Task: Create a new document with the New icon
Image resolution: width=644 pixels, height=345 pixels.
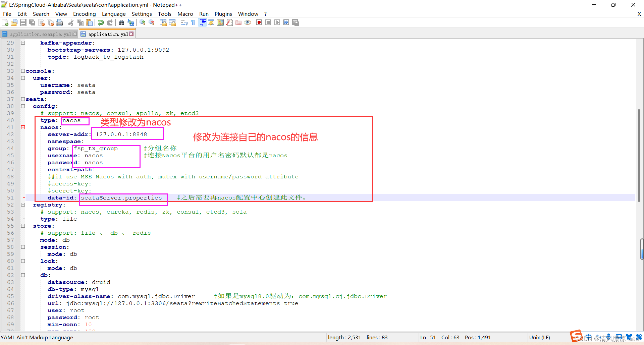Action: pyautogui.click(x=5, y=22)
